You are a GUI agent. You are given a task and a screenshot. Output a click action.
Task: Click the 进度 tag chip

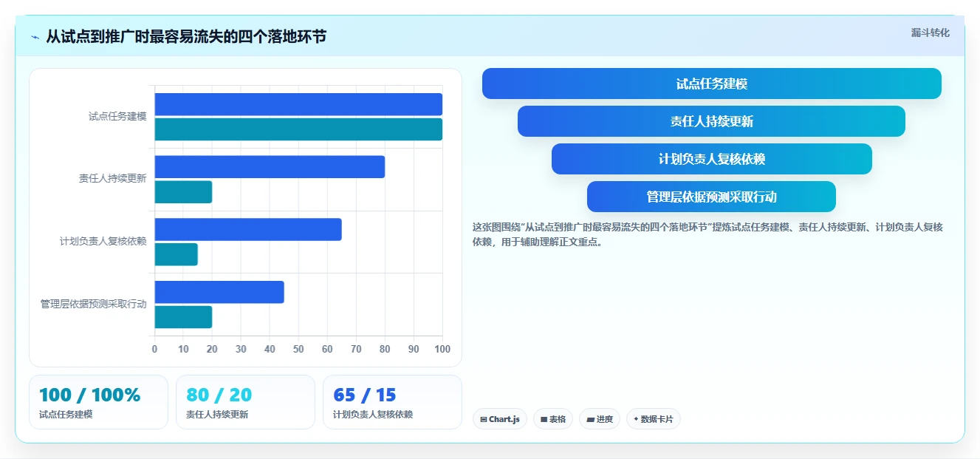600,419
